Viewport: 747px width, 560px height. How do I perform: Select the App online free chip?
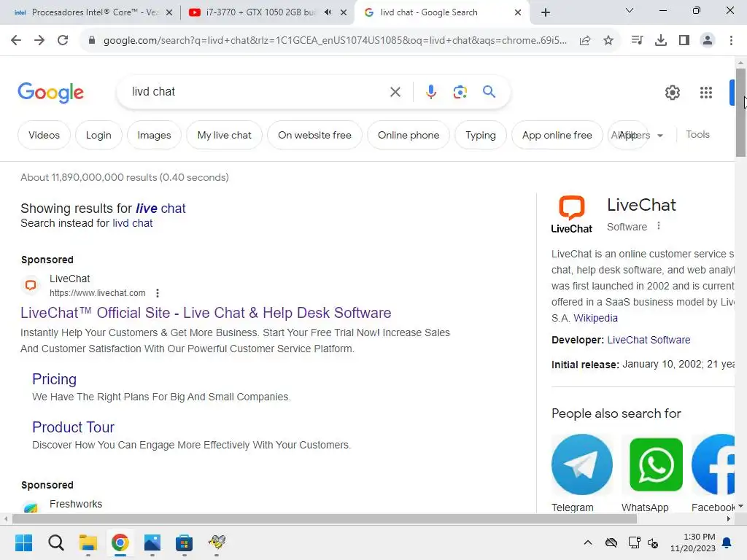[x=557, y=135]
